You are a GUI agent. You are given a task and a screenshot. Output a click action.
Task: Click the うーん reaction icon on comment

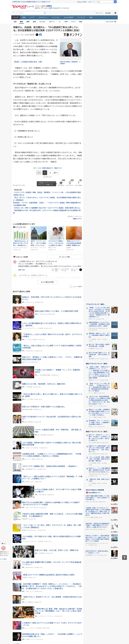pos(72,270)
